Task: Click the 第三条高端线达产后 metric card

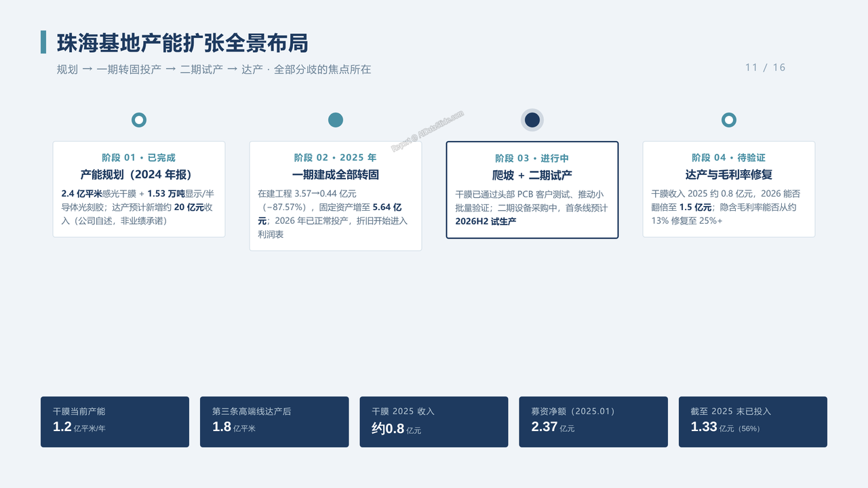Action: click(x=275, y=422)
